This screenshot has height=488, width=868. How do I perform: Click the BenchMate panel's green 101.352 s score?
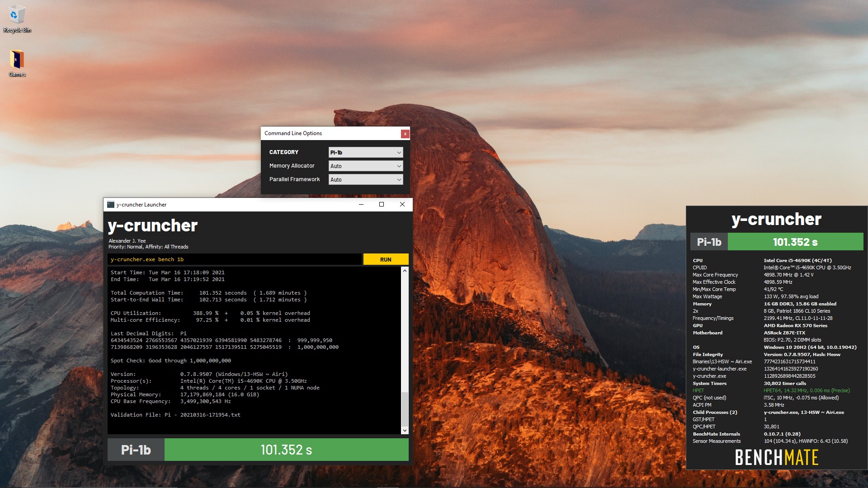tap(795, 242)
